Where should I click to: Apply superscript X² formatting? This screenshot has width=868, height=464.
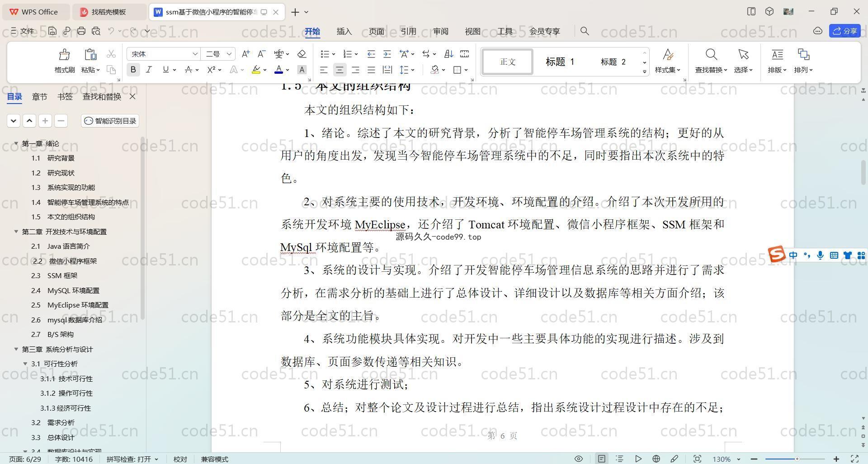click(x=211, y=70)
